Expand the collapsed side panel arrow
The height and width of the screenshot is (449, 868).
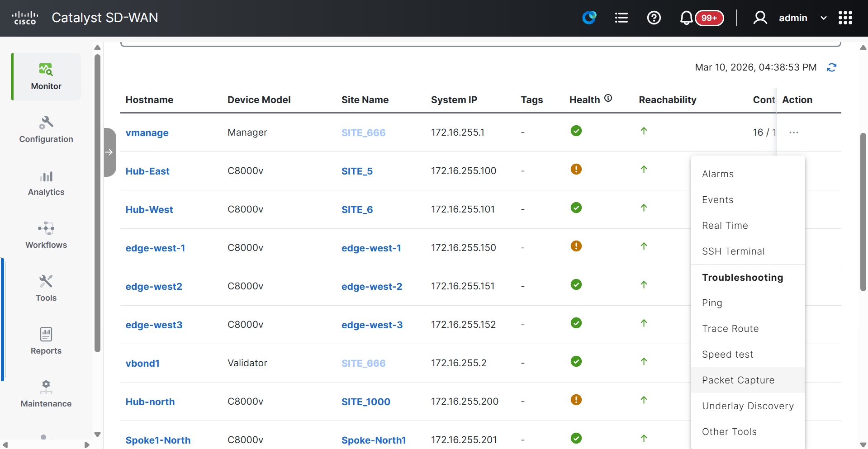[109, 152]
